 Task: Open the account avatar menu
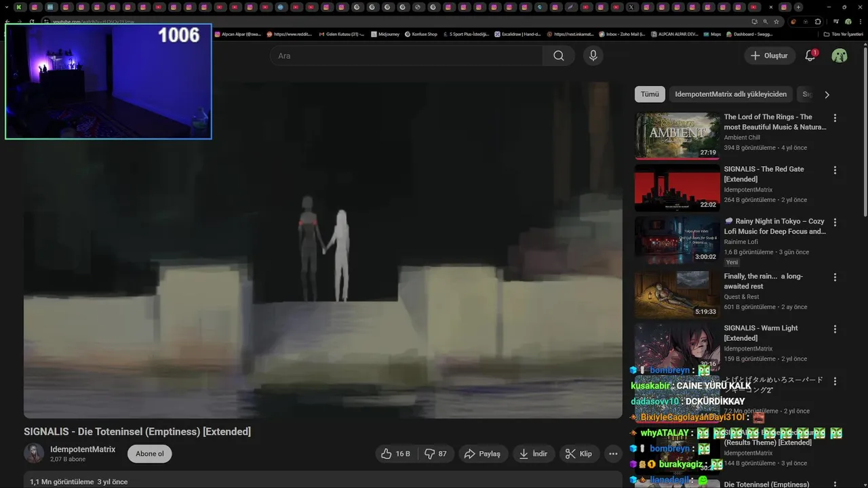coord(840,56)
